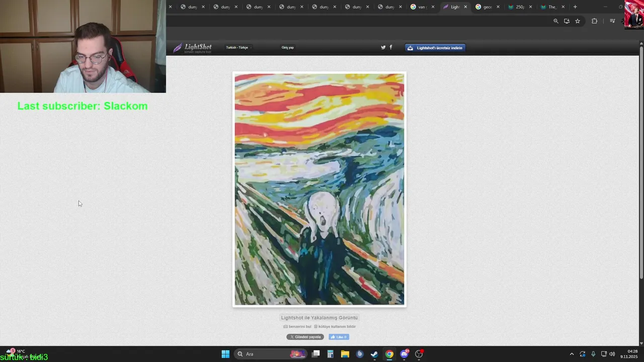
Task: Close the 'van' Google tab
Action: pyautogui.click(x=433, y=7)
